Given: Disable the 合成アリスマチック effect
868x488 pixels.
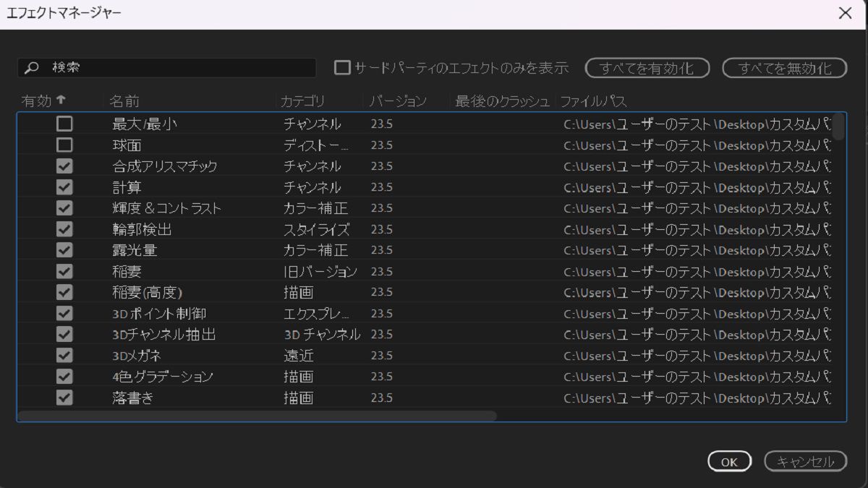Looking at the screenshot, I should 67,166.
